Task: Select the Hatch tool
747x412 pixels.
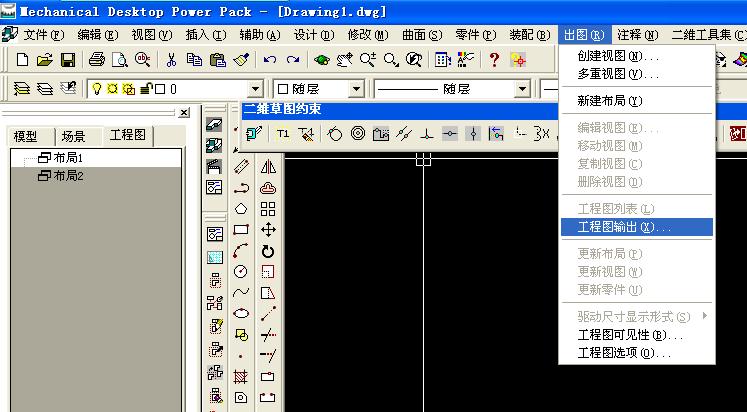Action: 241,377
